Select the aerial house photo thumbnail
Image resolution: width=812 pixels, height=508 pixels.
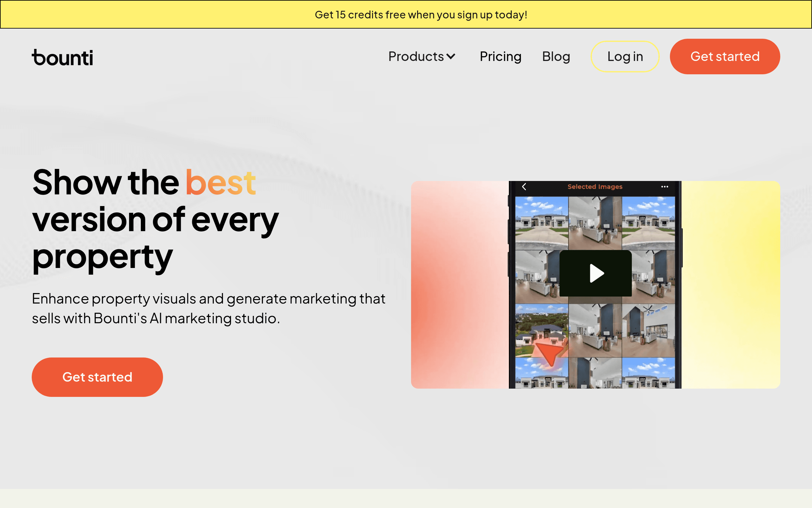(541, 331)
